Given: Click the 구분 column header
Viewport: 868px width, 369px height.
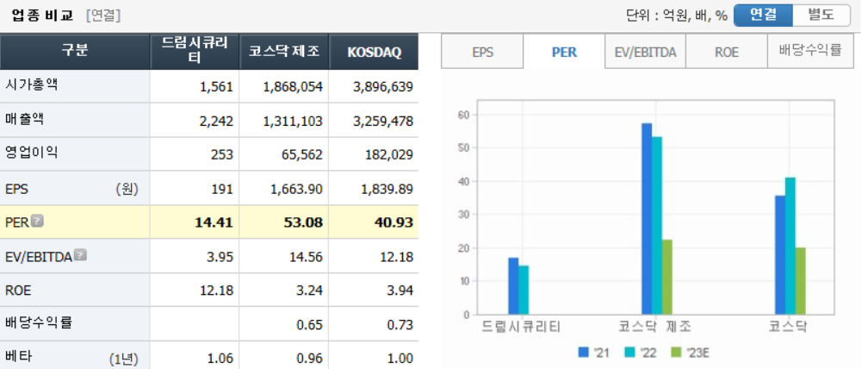Looking at the screenshot, I should pos(75,52).
